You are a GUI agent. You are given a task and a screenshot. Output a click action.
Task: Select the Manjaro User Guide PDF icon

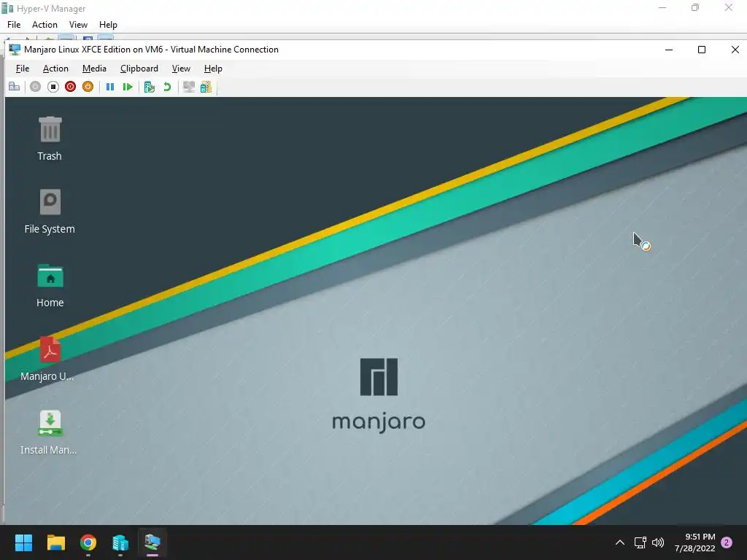coord(47,359)
